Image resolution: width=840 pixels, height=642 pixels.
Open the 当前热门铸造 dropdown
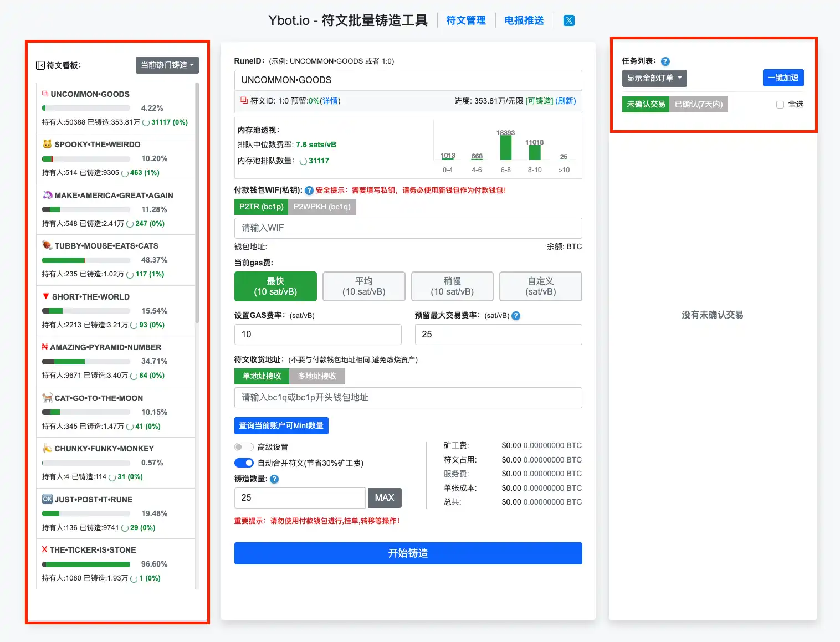coord(167,65)
